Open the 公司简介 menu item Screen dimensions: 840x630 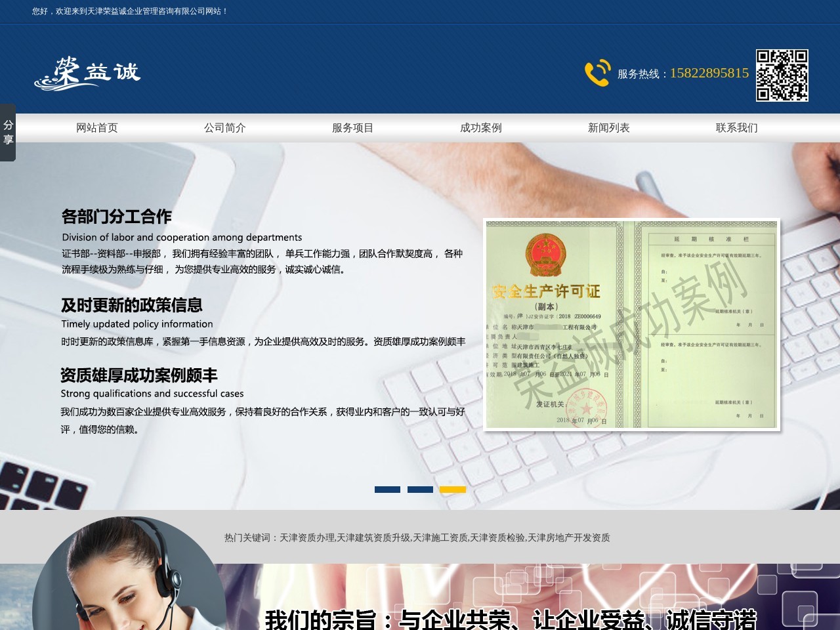224,128
